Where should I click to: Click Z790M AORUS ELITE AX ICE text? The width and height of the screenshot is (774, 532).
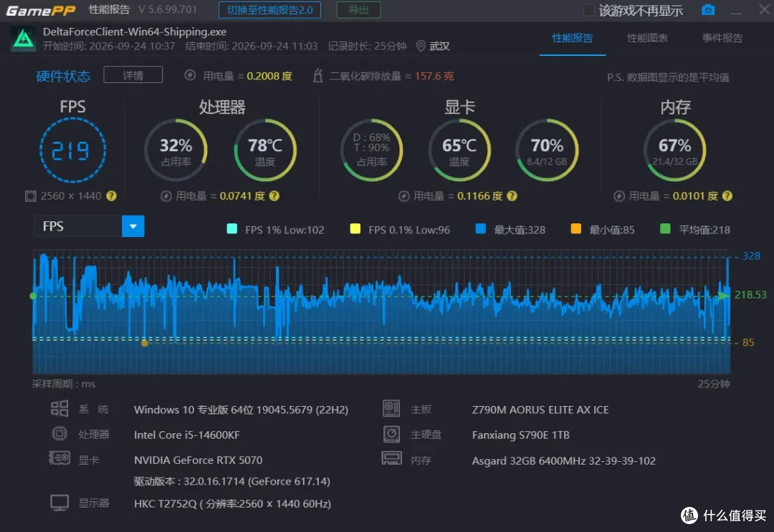540,410
